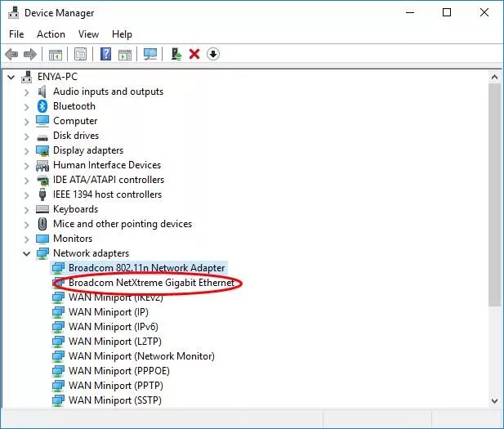Click the ENYA-PC root label
The image size is (504, 429).
point(57,77)
